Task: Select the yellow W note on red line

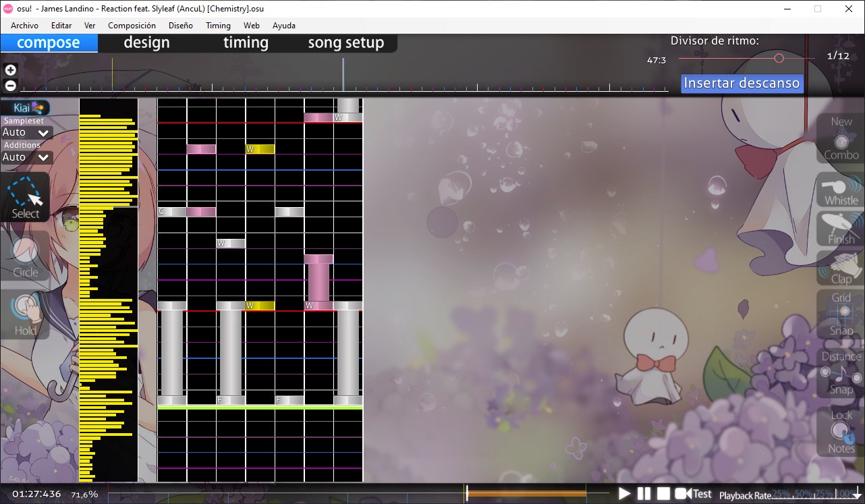Action: pos(260,306)
